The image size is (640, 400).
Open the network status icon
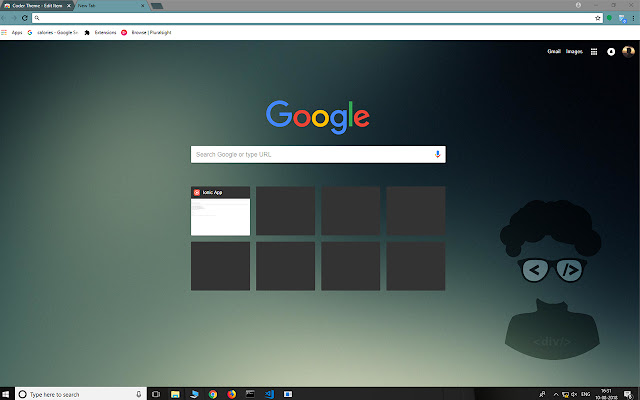point(565,394)
